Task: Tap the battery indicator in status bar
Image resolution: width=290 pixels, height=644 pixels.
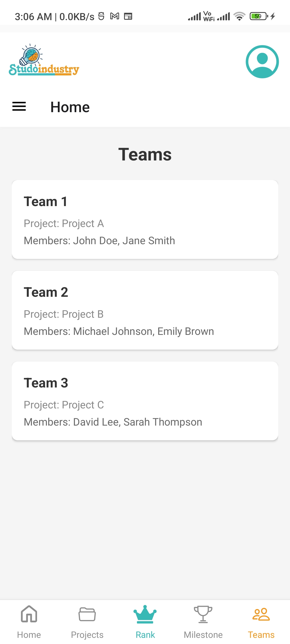Action: click(259, 16)
